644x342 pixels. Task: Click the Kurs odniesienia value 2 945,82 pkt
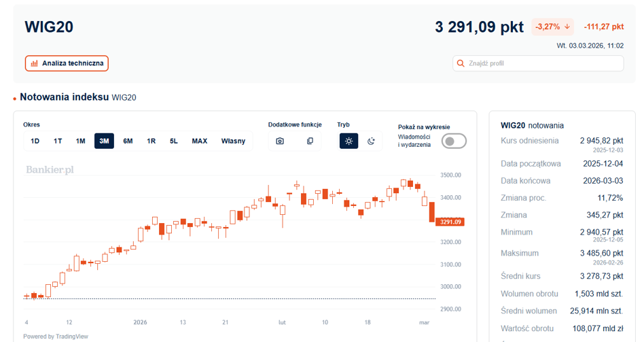click(601, 141)
